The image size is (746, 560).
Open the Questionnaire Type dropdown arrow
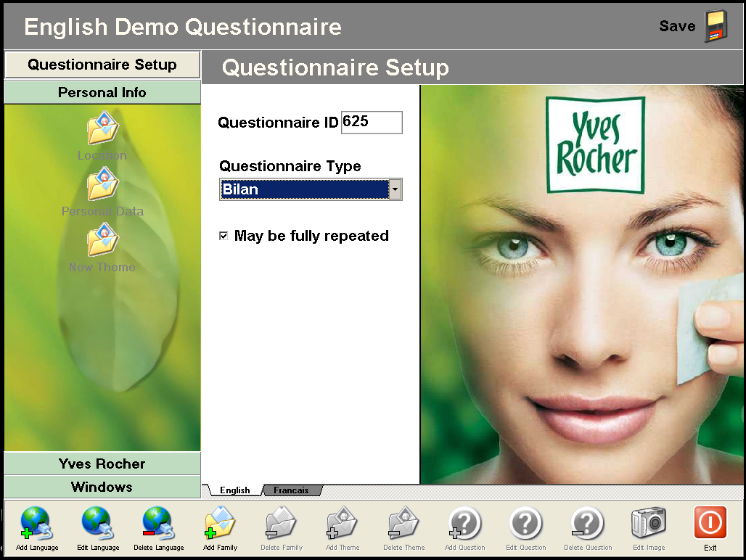point(395,189)
